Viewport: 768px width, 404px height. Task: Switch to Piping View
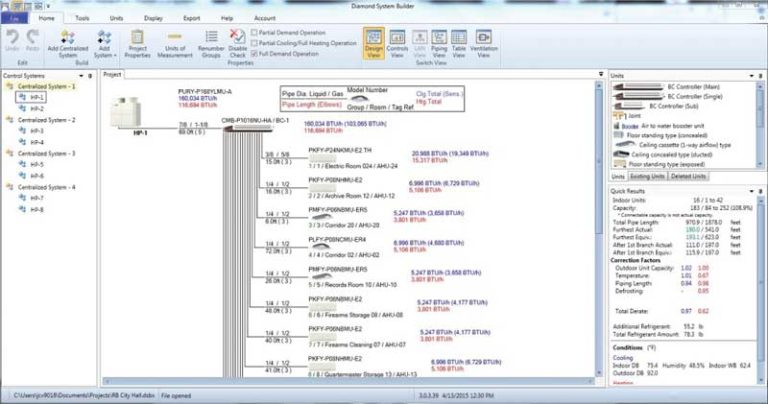439,44
